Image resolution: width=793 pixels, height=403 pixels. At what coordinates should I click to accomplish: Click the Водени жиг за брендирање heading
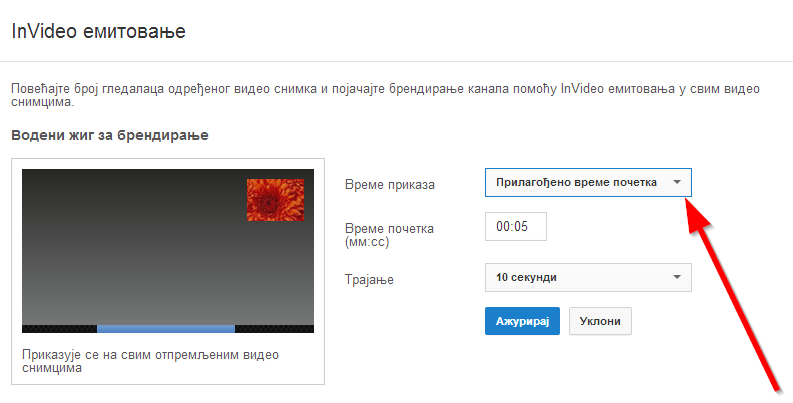110,136
